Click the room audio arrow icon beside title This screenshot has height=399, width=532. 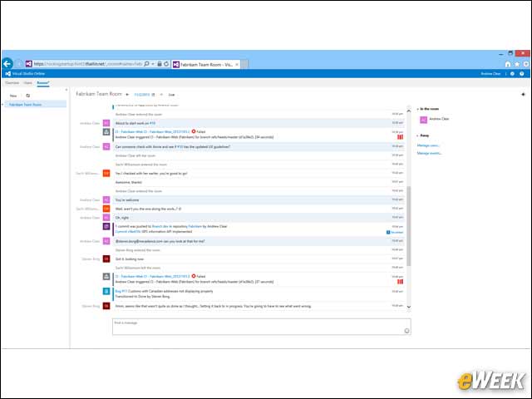point(127,94)
